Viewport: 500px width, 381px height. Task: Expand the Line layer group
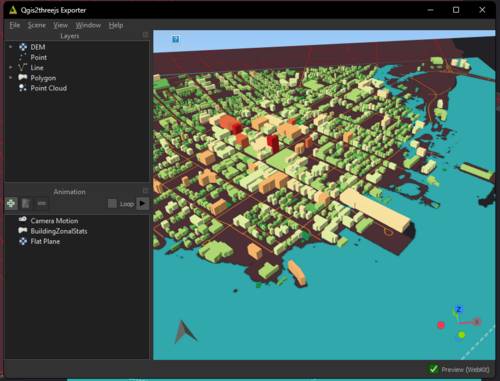tap(11, 67)
